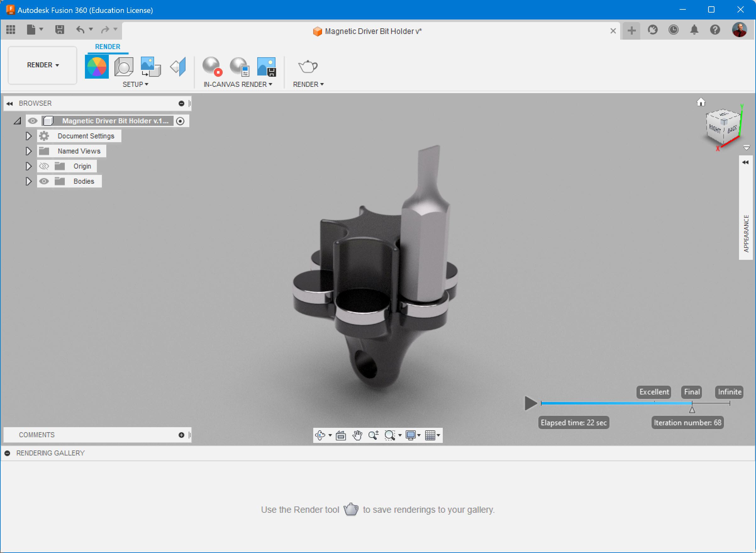Open the SETUP menu
This screenshot has height=553, width=756.
point(135,84)
